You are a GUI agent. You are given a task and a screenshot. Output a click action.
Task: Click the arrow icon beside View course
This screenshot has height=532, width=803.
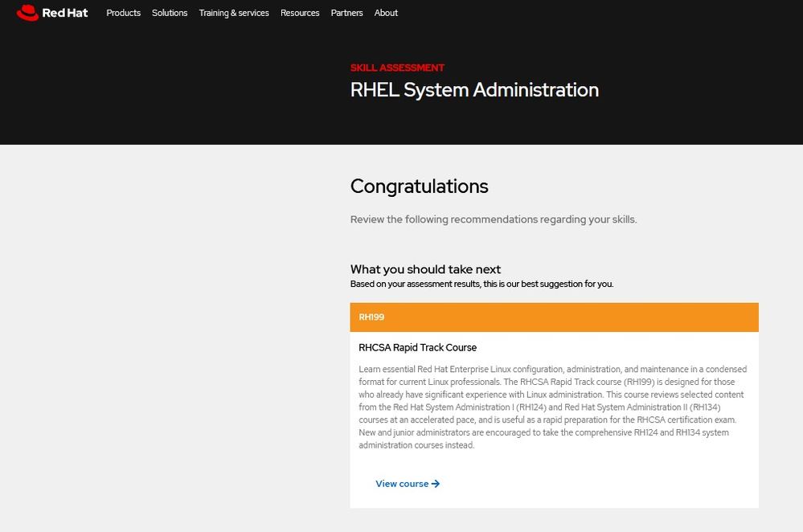[436, 484]
